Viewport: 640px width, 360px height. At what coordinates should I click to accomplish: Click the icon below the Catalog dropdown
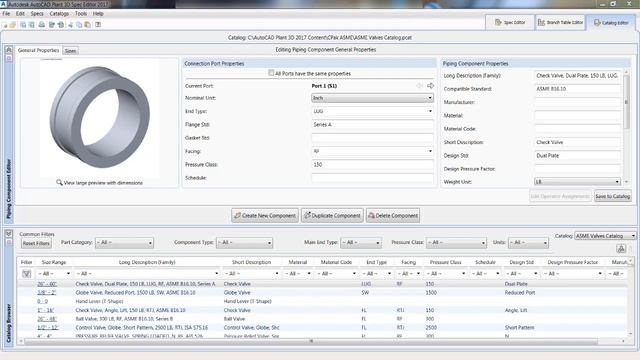[x=621, y=248]
